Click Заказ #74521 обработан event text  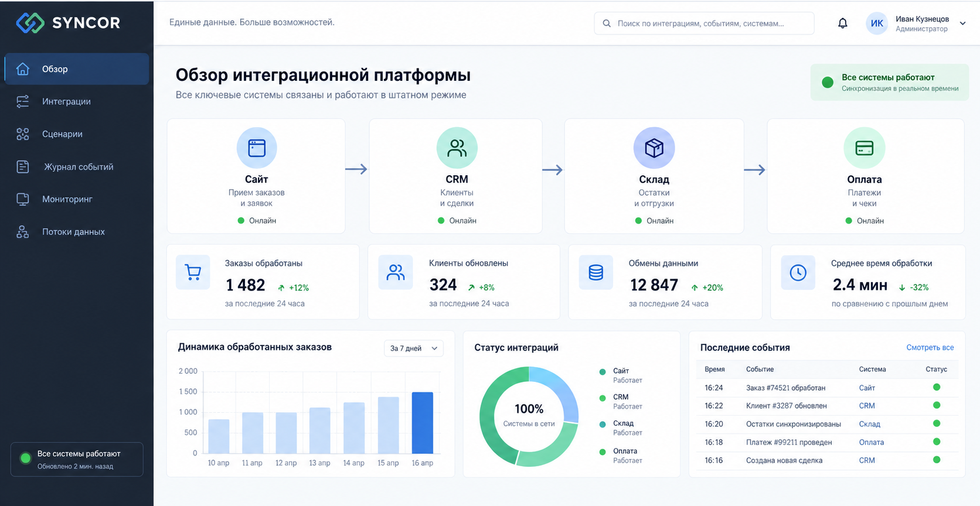pyautogui.click(x=785, y=388)
